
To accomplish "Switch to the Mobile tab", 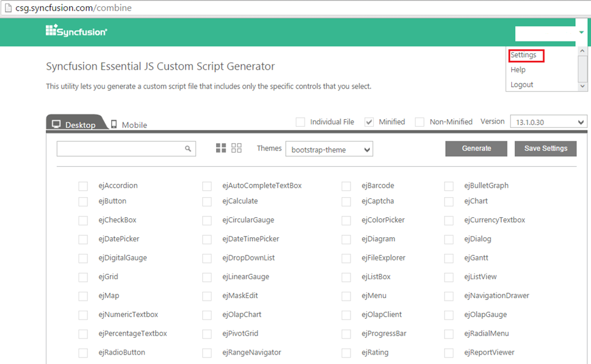I will coord(129,125).
